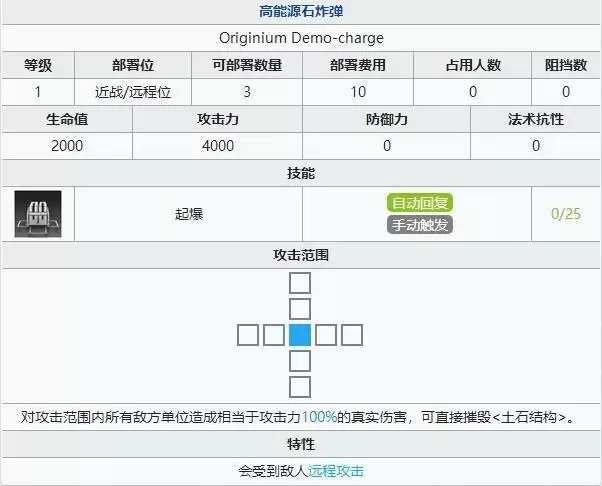Click the 技能 section header

click(301, 173)
